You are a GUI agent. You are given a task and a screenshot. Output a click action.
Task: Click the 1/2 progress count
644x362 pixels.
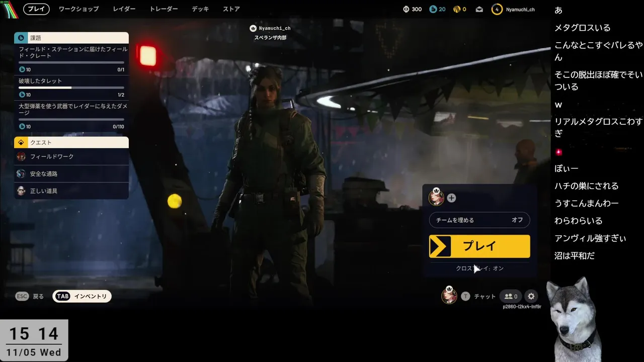(x=121, y=95)
